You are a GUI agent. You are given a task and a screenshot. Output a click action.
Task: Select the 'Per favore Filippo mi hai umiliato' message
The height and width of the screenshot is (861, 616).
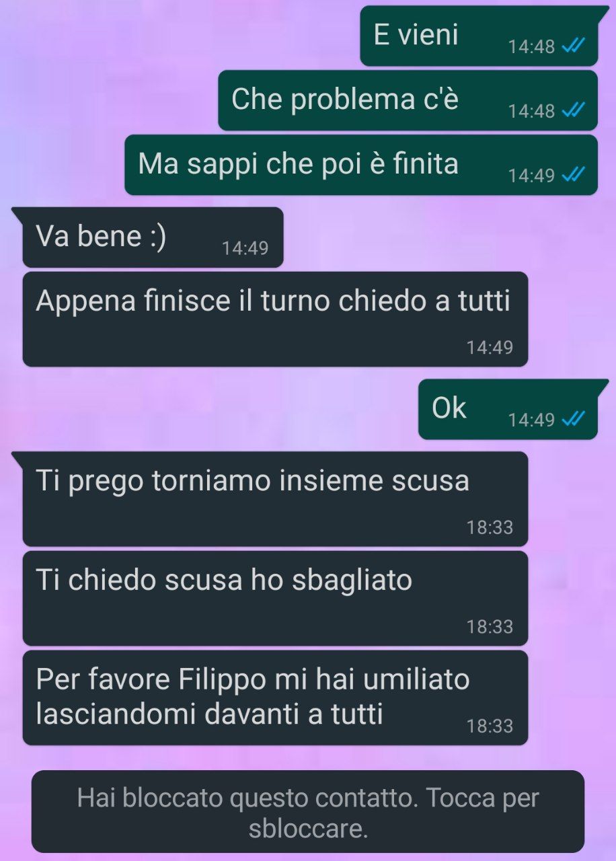click(x=275, y=698)
